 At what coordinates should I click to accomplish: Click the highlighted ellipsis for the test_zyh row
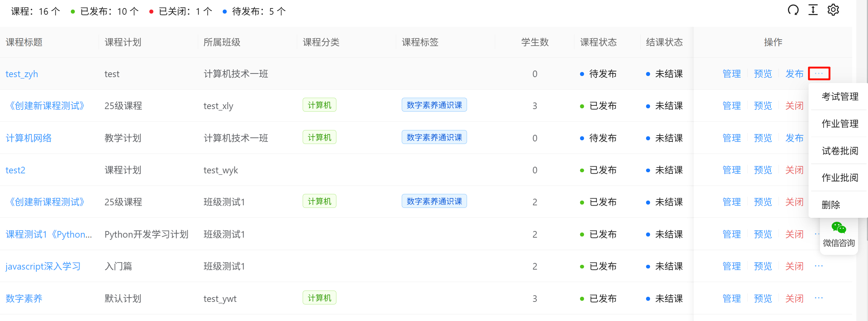(819, 73)
